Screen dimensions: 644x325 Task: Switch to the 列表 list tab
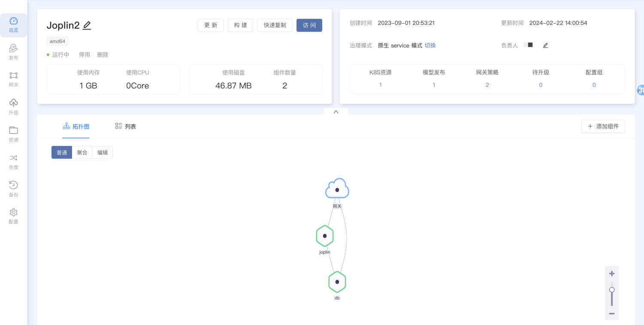125,127
